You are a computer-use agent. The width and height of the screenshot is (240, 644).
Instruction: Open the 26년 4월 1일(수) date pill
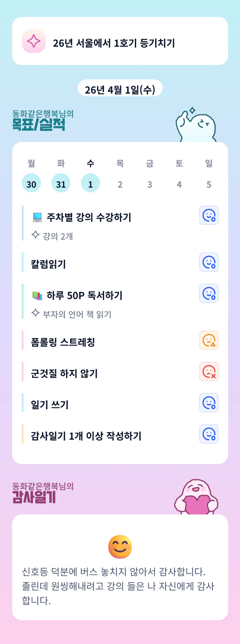[x=120, y=90]
